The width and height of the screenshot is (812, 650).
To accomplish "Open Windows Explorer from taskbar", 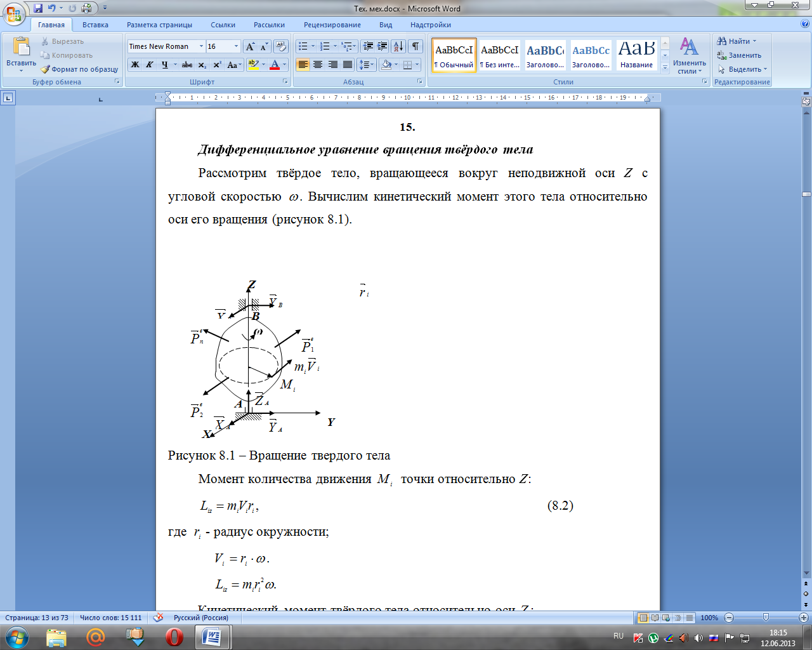I will coord(56,637).
